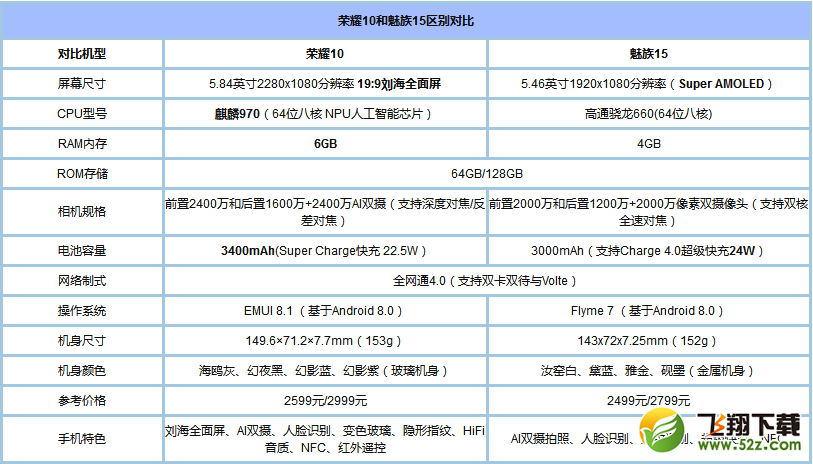Viewport: 813px width, 464px height.
Task: Click the 全网通4.0 network cell
Action: (487, 280)
